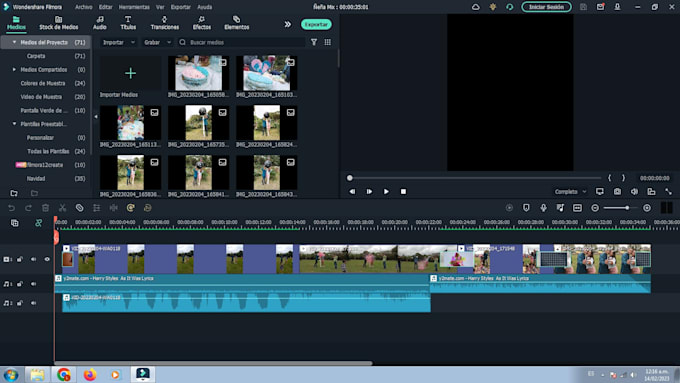Open Chrome from the taskbar
Viewport: 680px width, 383px height.
64,374
